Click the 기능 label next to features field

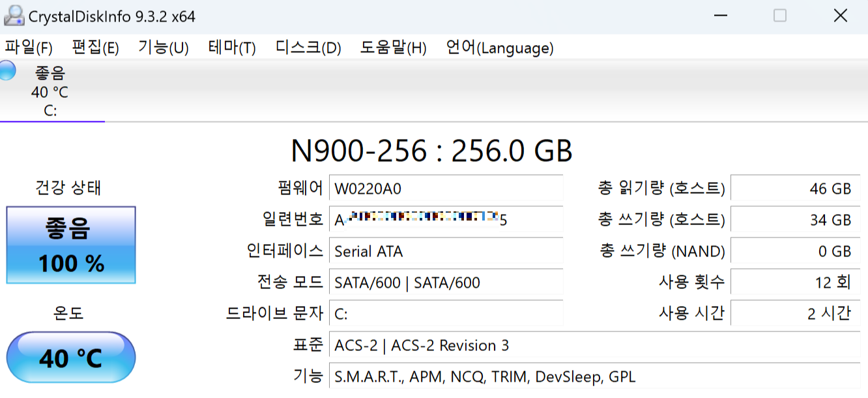coord(308,376)
